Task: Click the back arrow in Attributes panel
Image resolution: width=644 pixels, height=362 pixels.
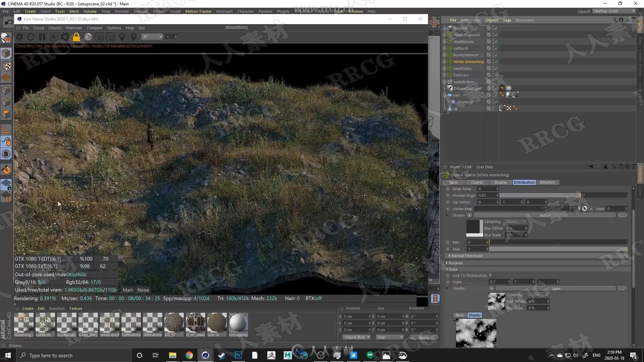Action: 591,167
